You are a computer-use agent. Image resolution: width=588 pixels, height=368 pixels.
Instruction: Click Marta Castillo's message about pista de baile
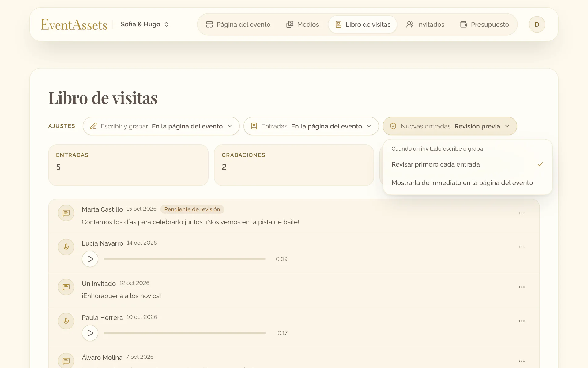point(190,222)
